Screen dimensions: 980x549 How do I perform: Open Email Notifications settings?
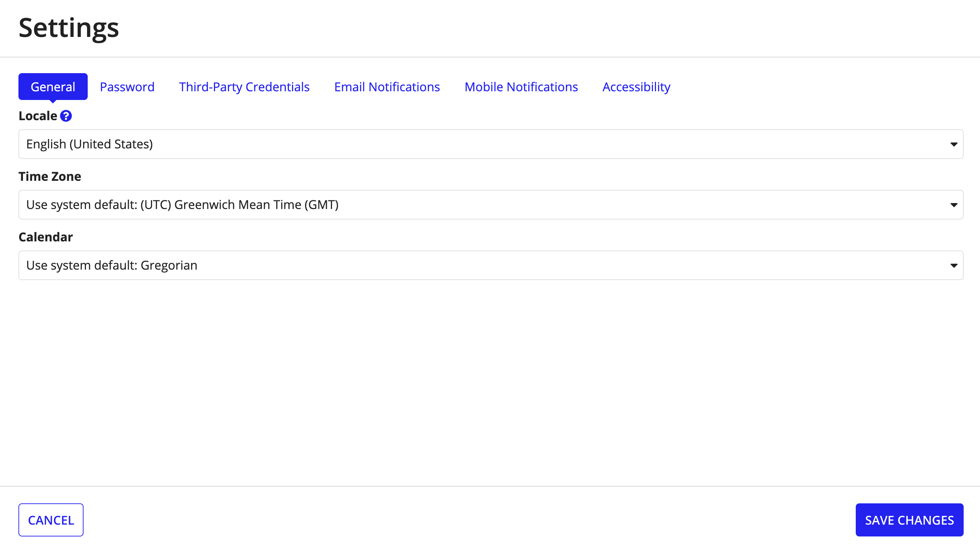click(387, 86)
